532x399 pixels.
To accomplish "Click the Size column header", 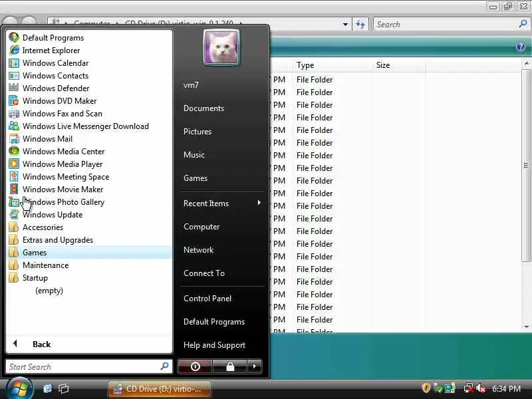I will (398, 65).
